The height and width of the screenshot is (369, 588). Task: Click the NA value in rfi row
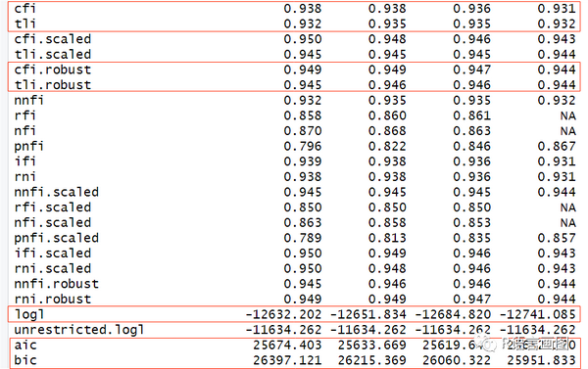coord(568,115)
